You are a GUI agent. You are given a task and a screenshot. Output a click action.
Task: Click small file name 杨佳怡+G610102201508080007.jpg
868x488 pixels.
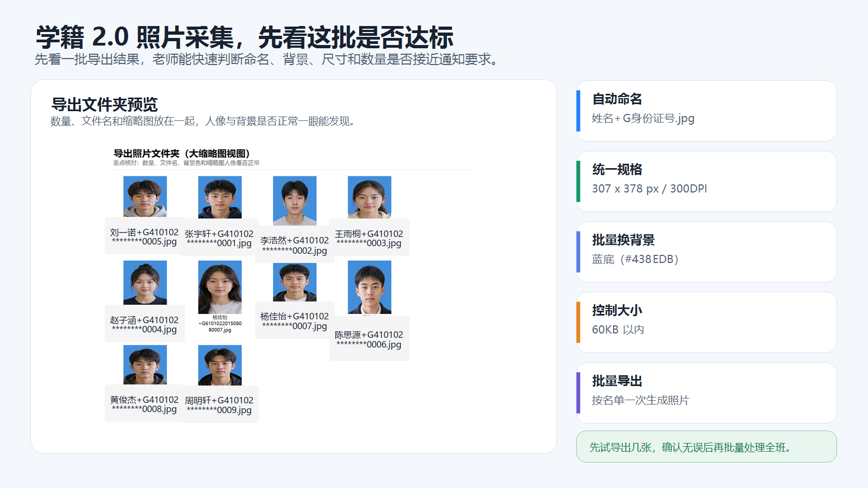tap(220, 324)
